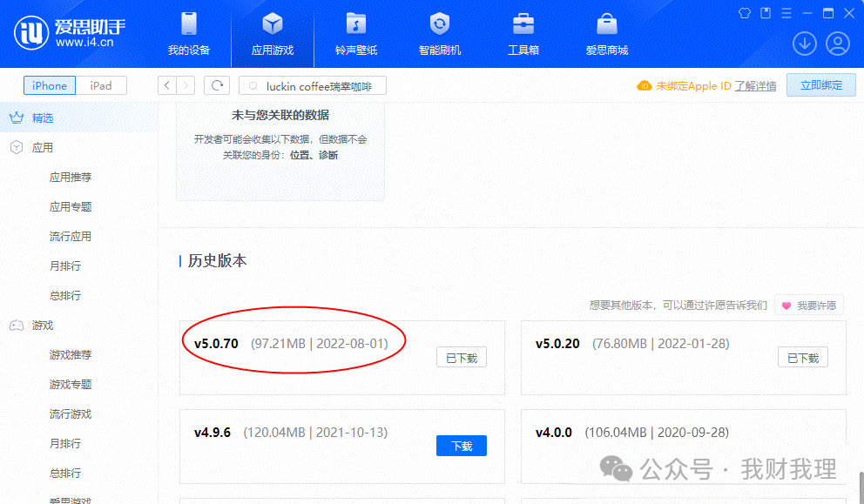The width and height of the screenshot is (864, 504).
Task: Click 我要许愿 to request a version
Action: click(808, 305)
